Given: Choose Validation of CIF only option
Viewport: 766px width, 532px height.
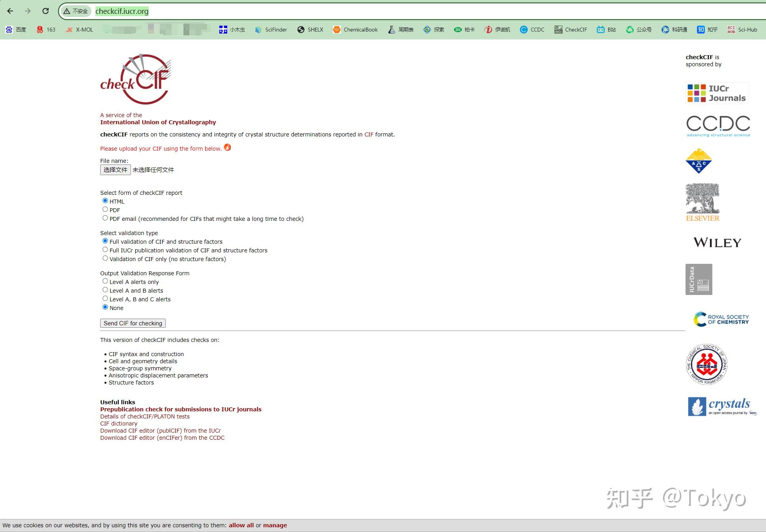Looking at the screenshot, I should click(x=105, y=258).
